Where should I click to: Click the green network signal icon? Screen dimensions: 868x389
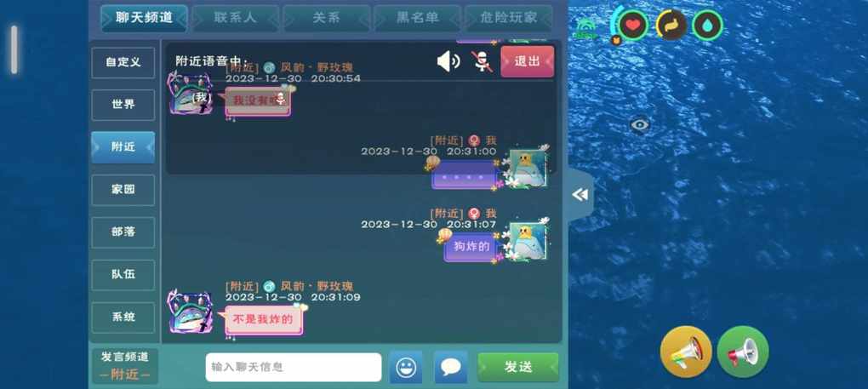(x=585, y=29)
